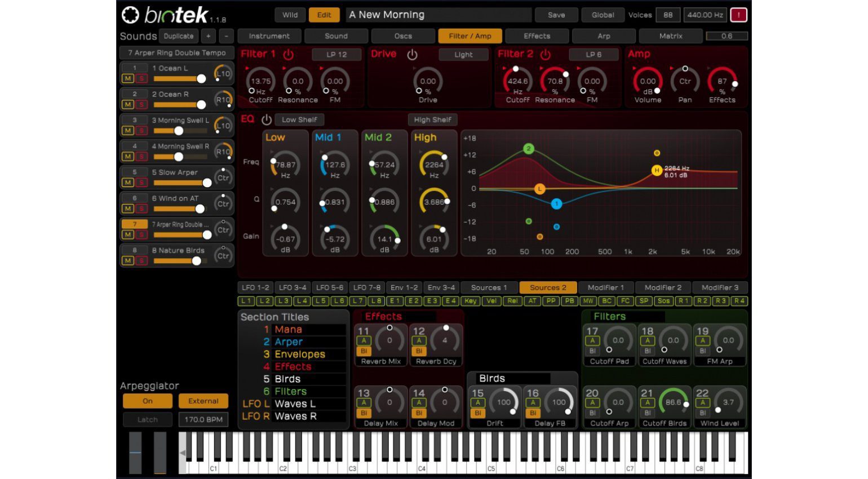
Task: Click the minus remove sound button
Action: click(x=226, y=36)
